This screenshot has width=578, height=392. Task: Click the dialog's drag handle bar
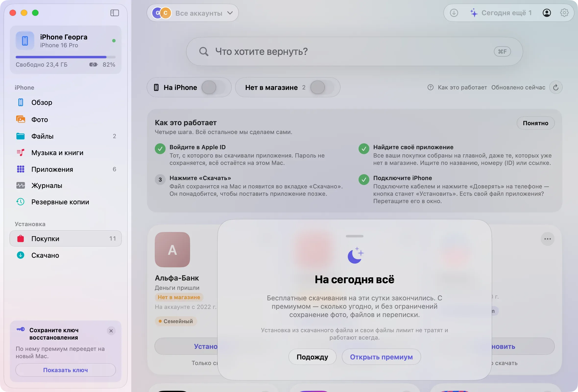354,236
